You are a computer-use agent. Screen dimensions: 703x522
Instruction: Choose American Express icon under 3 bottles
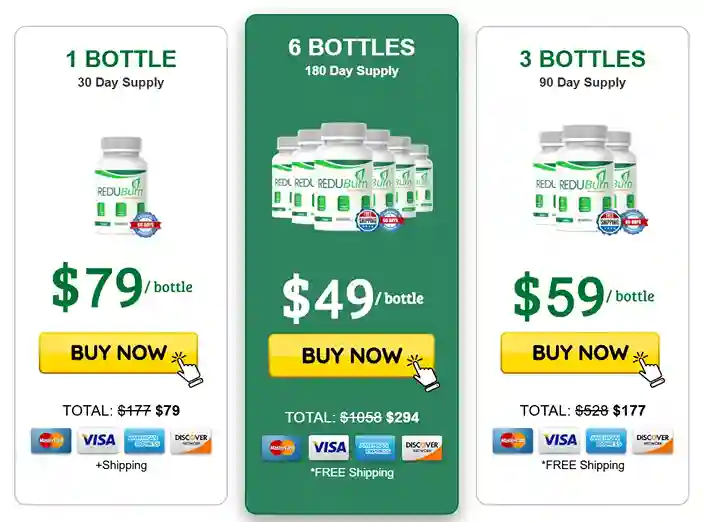click(x=606, y=441)
